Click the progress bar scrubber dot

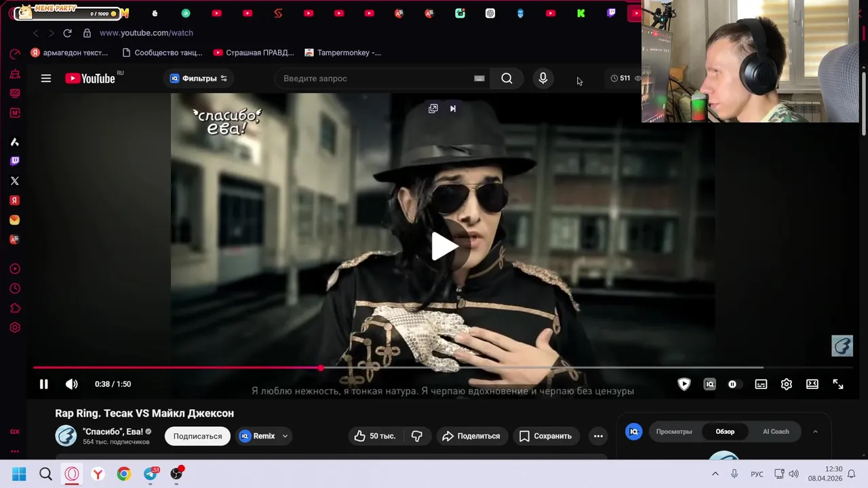coord(320,368)
